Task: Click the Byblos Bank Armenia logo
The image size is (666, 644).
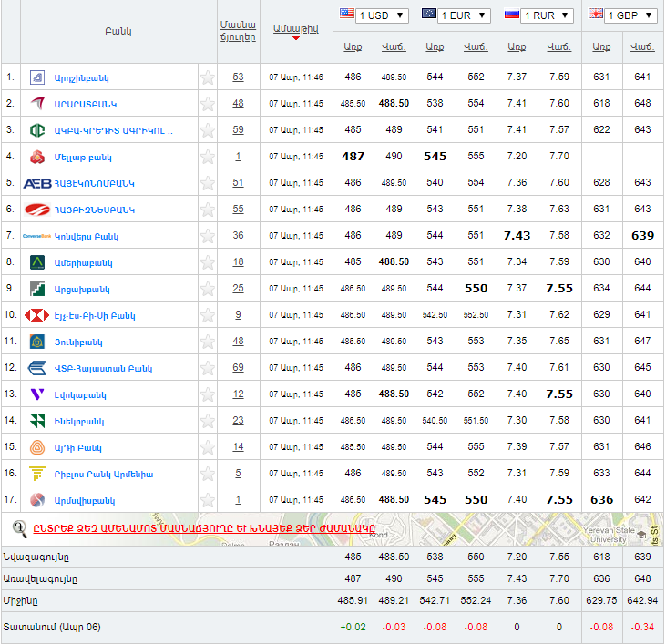Action: 37,474
